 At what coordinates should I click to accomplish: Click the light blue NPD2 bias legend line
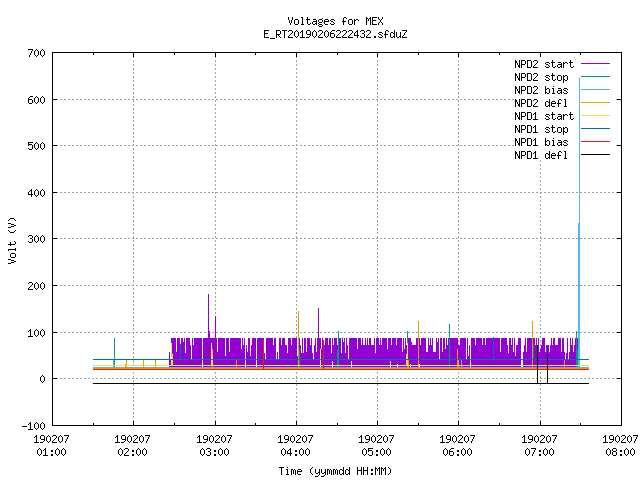(595, 89)
